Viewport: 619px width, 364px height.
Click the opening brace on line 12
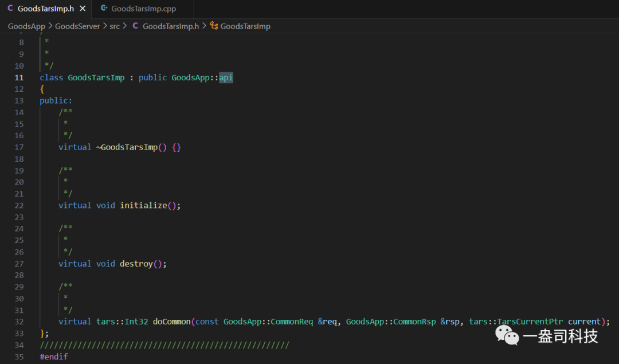point(42,89)
